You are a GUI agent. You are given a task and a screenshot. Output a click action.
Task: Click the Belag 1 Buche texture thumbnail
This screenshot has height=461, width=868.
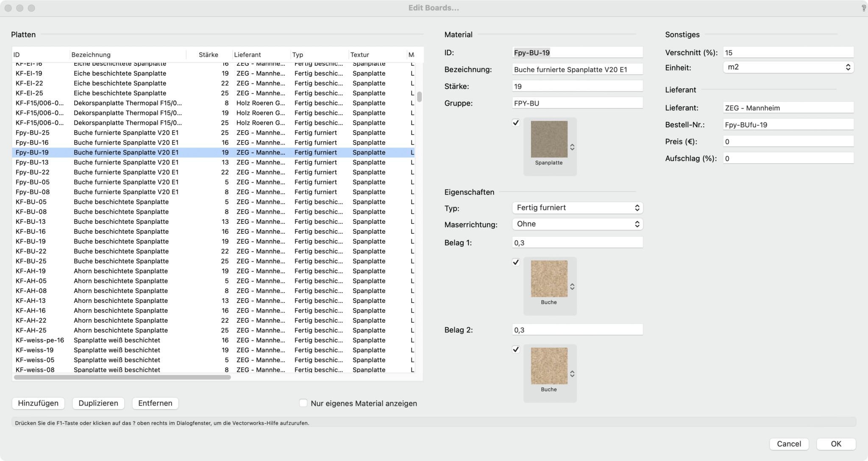549,279
